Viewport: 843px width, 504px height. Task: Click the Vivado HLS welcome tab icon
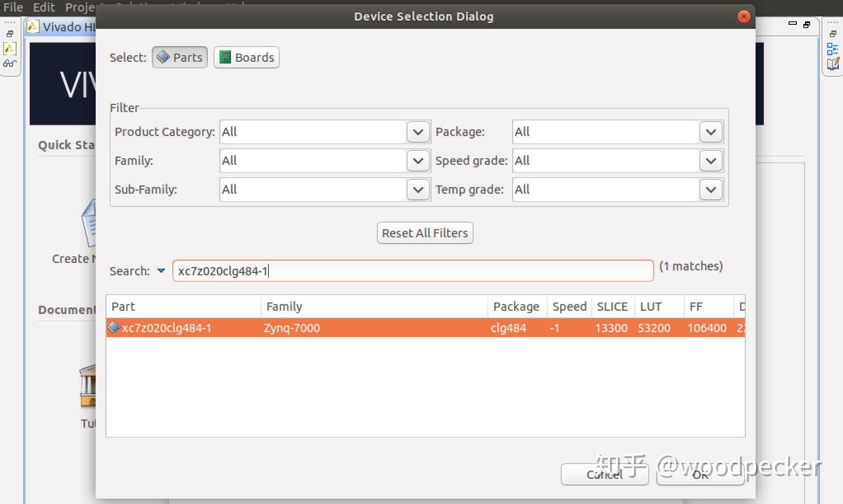pyautogui.click(x=33, y=27)
